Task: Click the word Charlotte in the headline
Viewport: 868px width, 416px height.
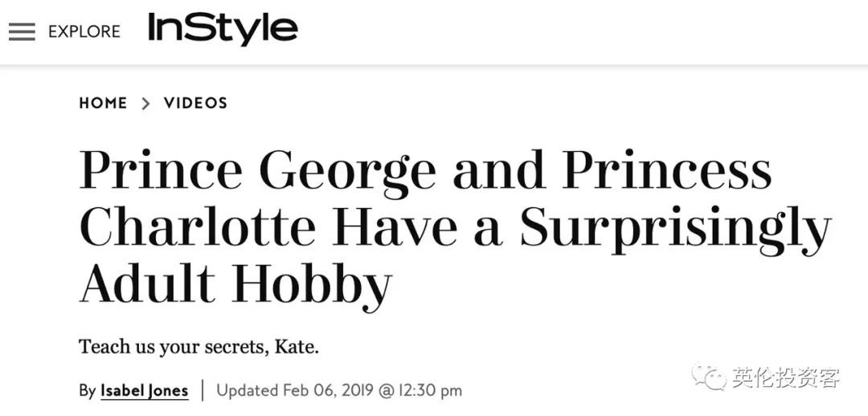Action: [198, 226]
